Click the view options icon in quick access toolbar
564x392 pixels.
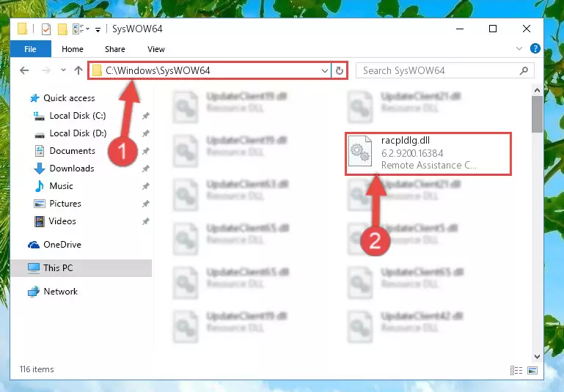click(x=78, y=29)
